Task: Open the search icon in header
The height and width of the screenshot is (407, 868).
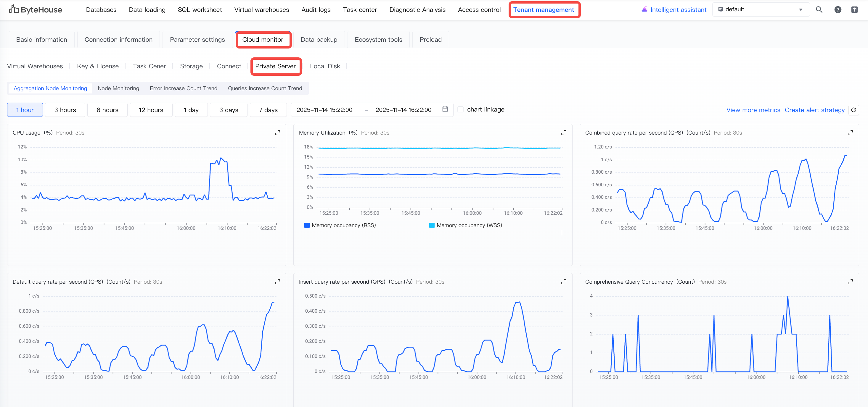Action: (x=819, y=9)
